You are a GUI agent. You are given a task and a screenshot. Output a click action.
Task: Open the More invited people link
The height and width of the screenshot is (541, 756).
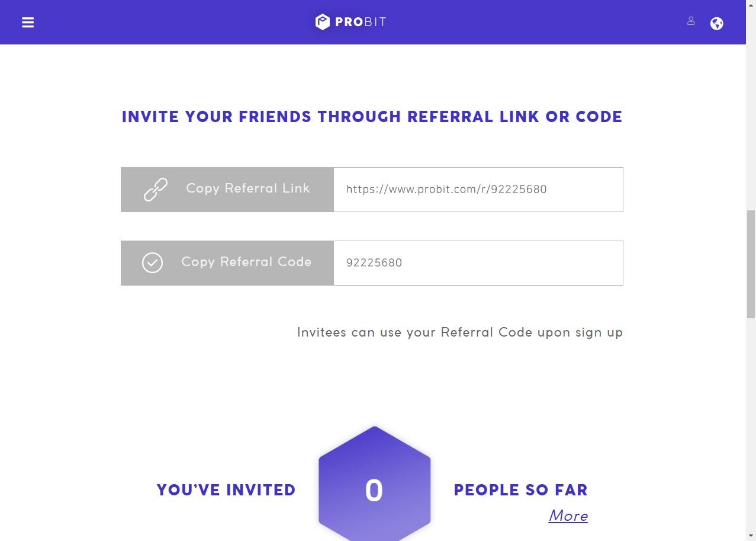[568, 516]
